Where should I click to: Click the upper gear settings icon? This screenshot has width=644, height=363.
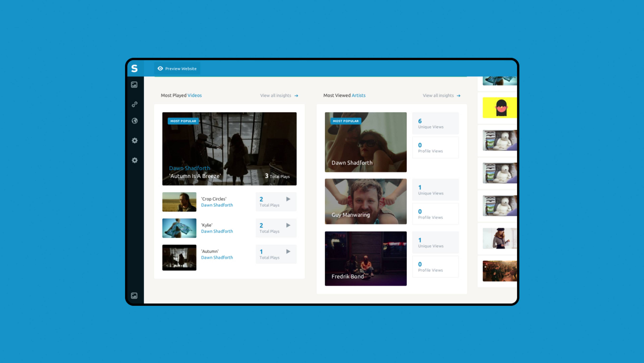tap(135, 141)
